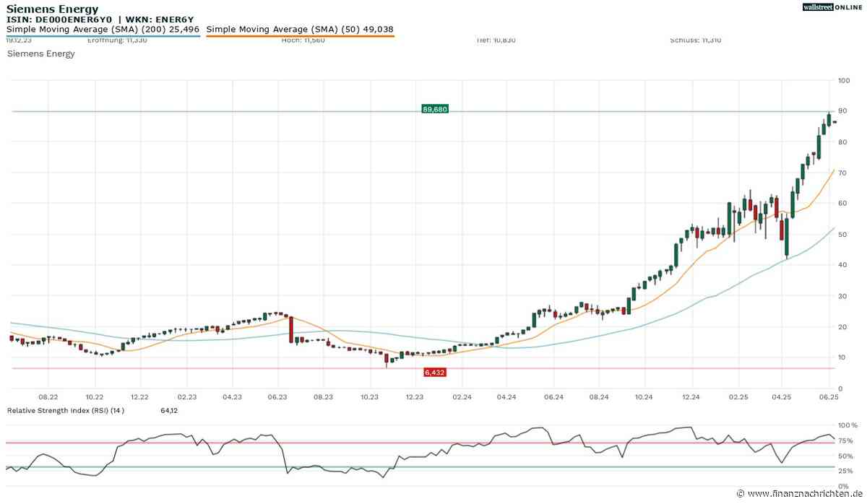Screen dimensions: 867x504
Task: Click the Relative Strength Index (RSI) (14) label
Action: pos(66,411)
